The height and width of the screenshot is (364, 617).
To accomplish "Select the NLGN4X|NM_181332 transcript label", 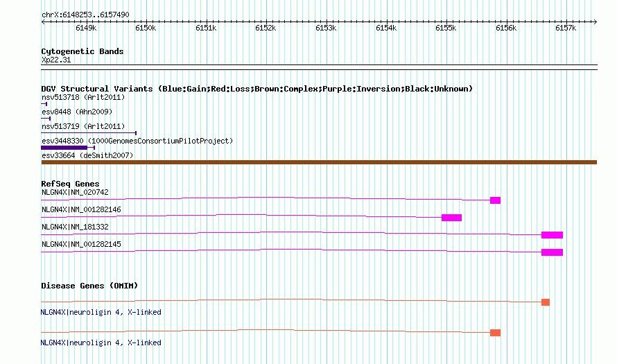I will coord(75,227).
